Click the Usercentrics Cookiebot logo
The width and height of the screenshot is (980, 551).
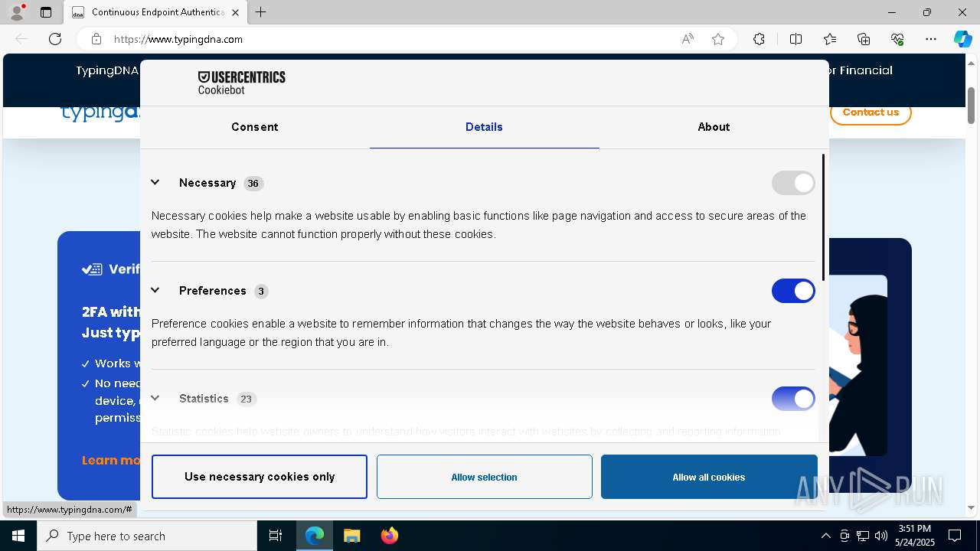(241, 83)
